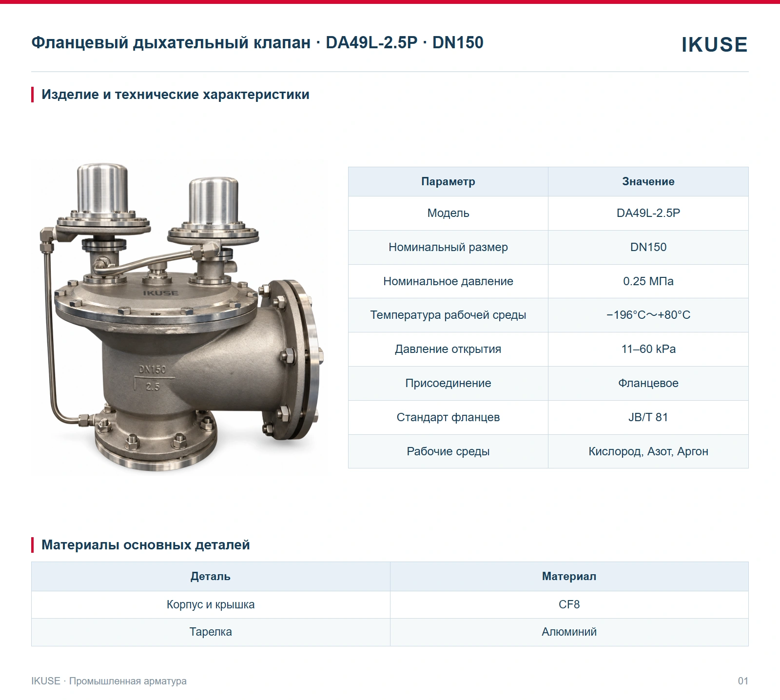This screenshot has width=780, height=700.
Task: Click the 'Параметр' column header
Action: point(448,182)
